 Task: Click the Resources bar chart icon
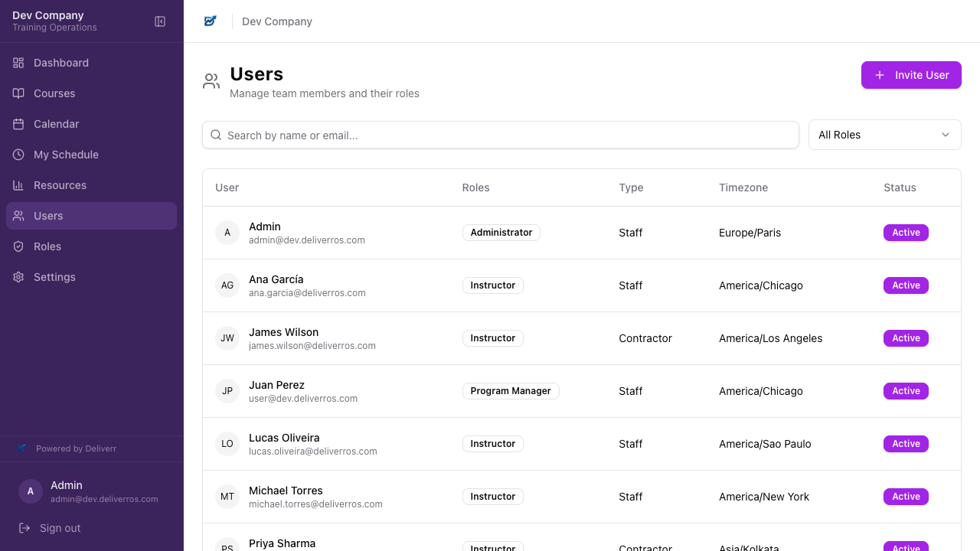click(x=18, y=185)
